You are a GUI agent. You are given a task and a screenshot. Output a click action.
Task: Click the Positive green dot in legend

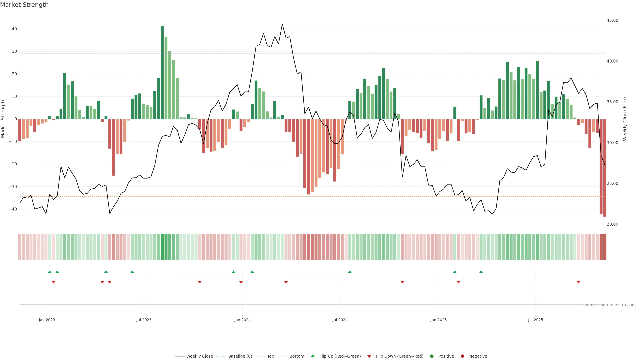[432, 356]
